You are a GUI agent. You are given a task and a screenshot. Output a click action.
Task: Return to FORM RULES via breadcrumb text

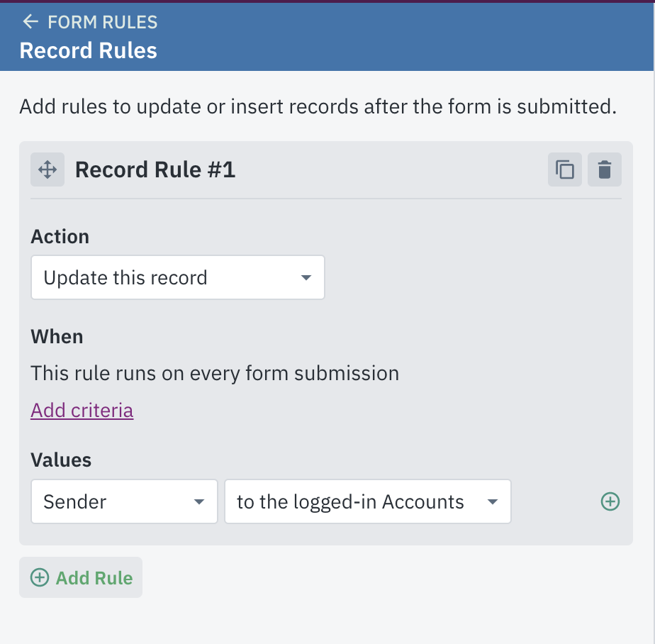pos(102,22)
